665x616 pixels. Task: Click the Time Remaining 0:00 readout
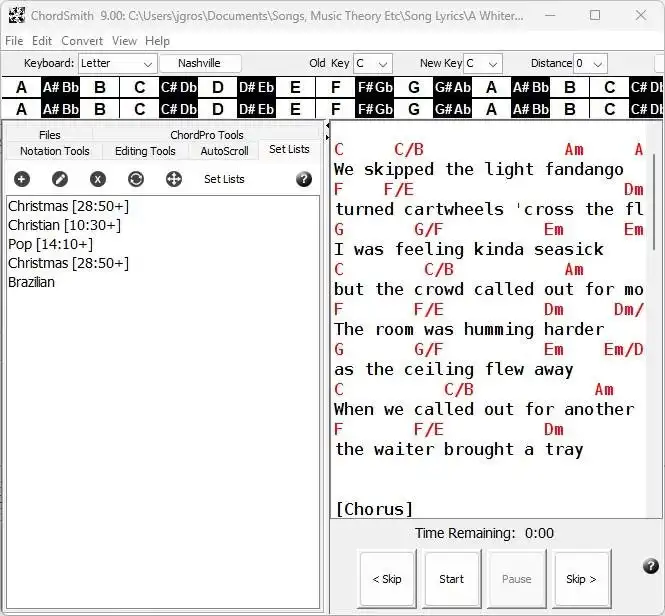tap(484, 533)
